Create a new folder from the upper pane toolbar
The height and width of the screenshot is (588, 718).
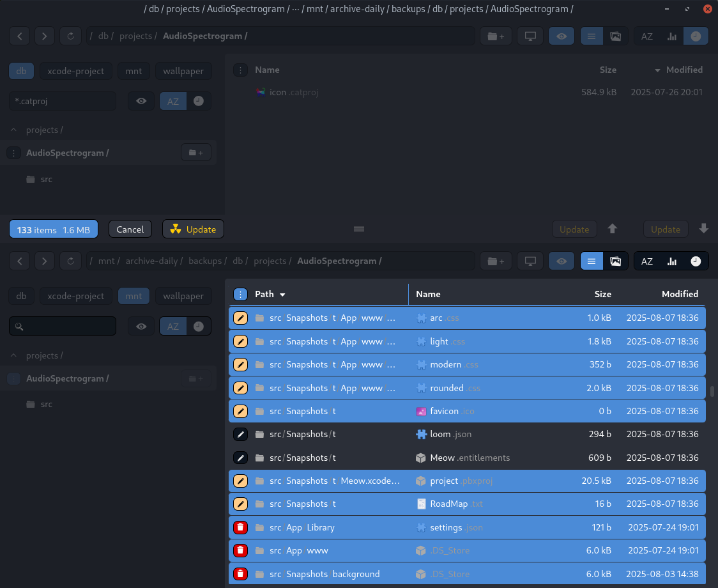[496, 36]
